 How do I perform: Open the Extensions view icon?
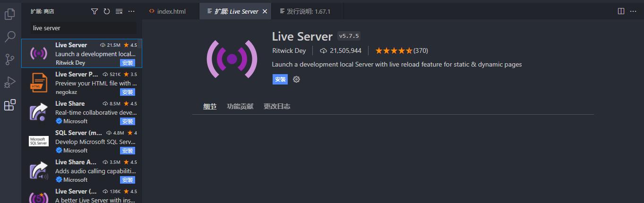point(10,105)
